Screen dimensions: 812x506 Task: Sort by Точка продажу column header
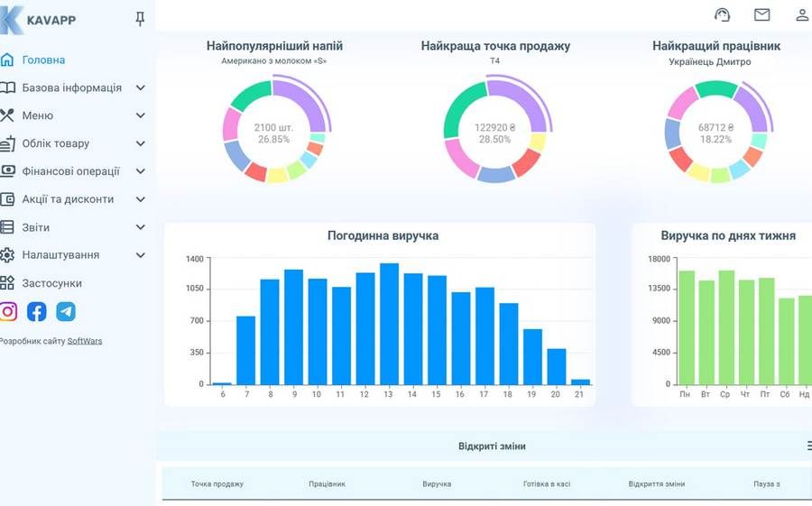tap(217, 483)
